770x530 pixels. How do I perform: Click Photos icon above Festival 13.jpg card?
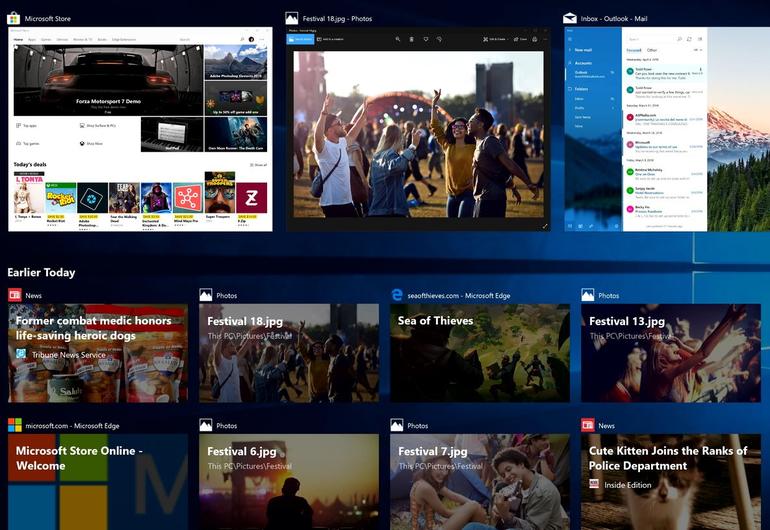point(587,295)
